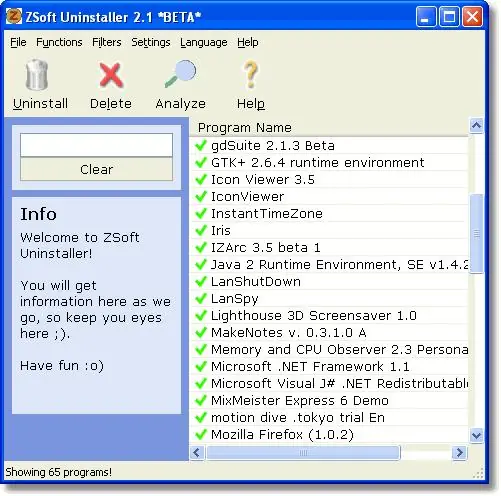Screen dimensions: 501x496
Task: Click the green check beside Lighthouse 3D Screensaver
Action: pos(201,316)
